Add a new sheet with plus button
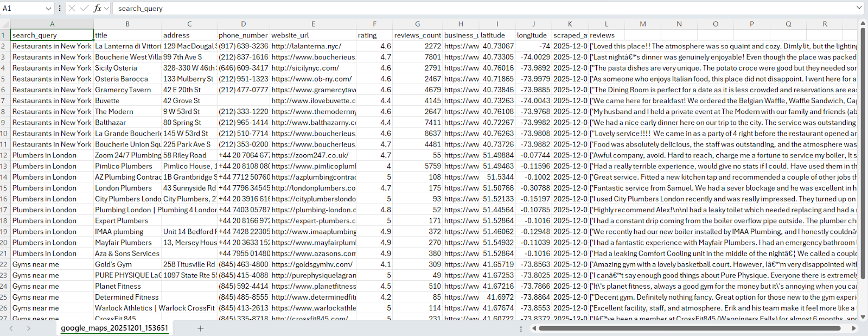 (x=200, y=328)
